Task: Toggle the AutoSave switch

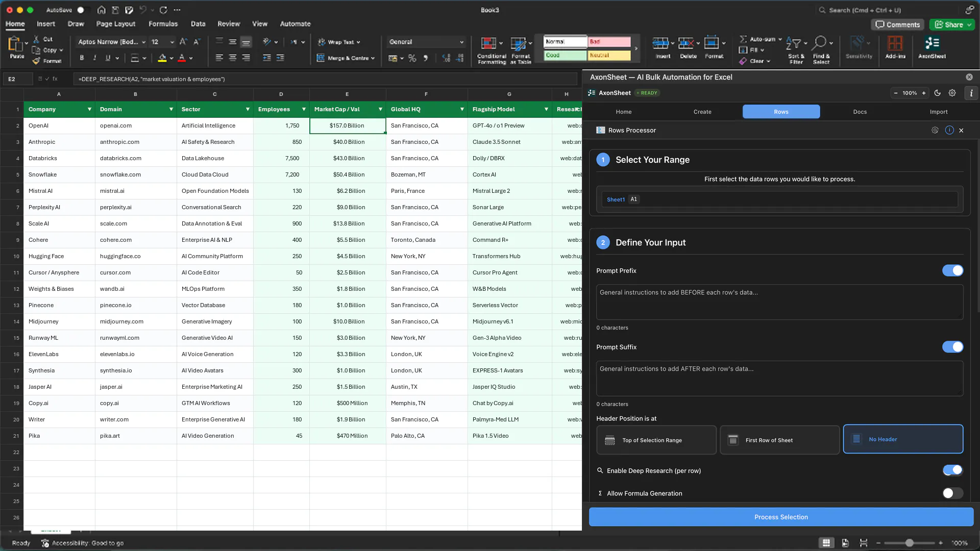Action: point(84,10)
